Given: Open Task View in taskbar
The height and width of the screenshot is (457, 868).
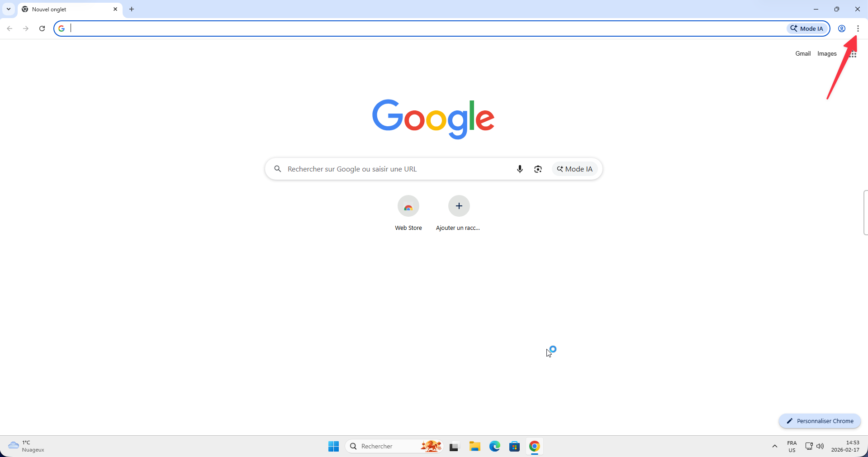Looking at the screenshot, I should tap(454, 446).
